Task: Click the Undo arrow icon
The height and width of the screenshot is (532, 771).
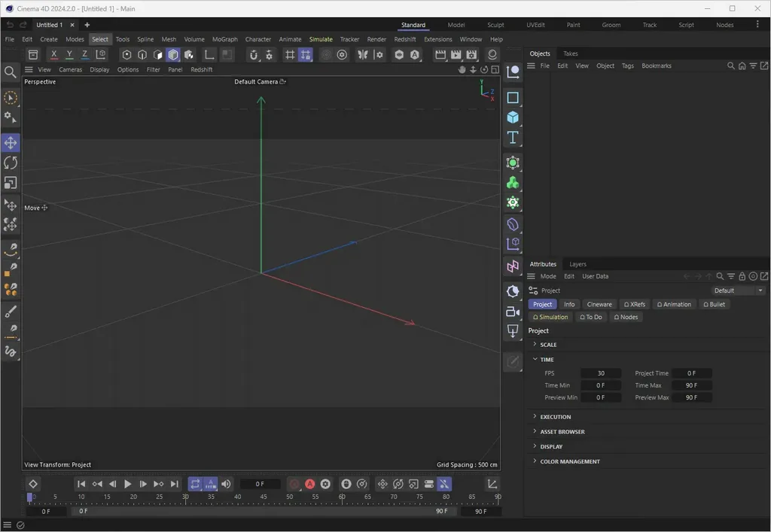Action: pos(10,25)
